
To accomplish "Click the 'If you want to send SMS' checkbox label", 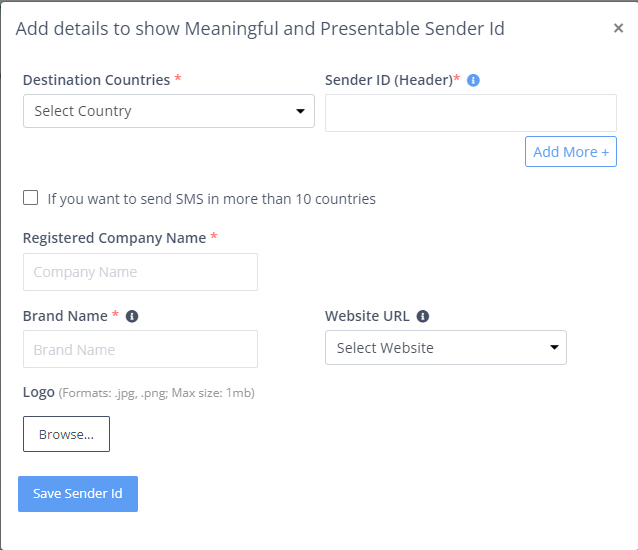I will tap(211, 199).
